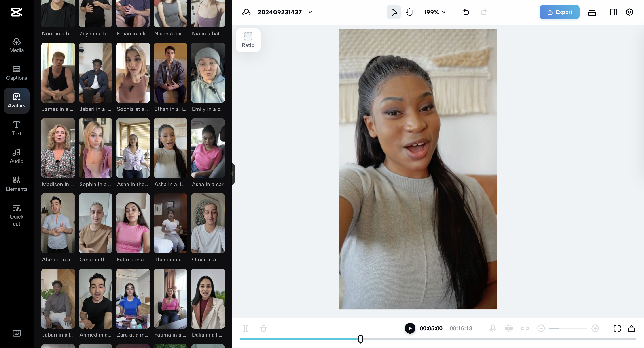Open the Elements tab
The image size is (644, 348).
(x=17, y=184)
